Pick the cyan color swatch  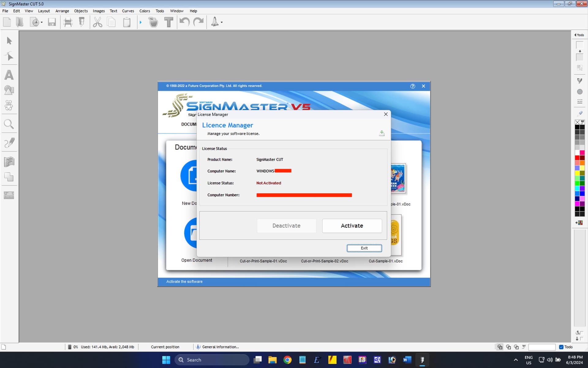point(577,189)
